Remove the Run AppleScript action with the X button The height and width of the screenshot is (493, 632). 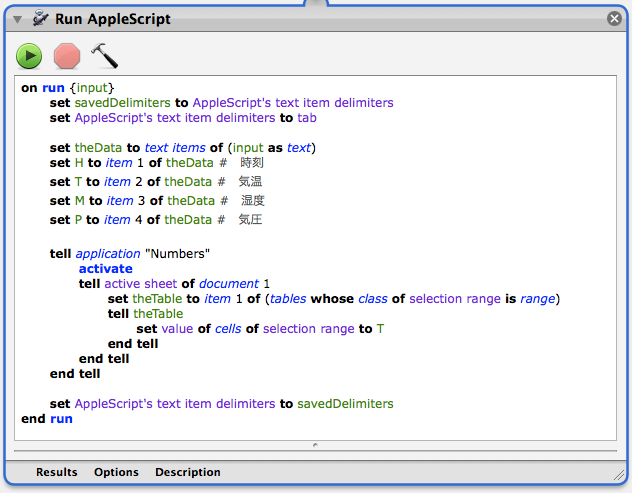click(x=614, y=18)
